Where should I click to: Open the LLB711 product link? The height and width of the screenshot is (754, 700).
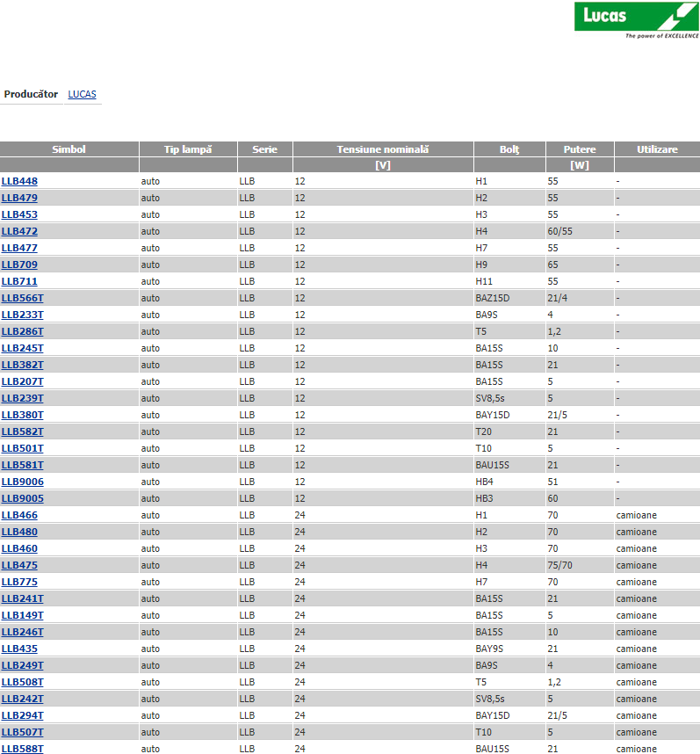click(19, 281)
